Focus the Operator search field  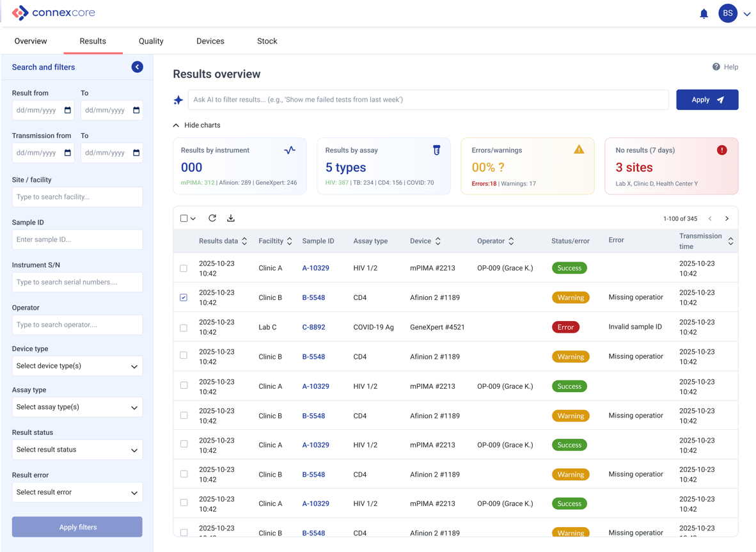(x=77, y=325)
